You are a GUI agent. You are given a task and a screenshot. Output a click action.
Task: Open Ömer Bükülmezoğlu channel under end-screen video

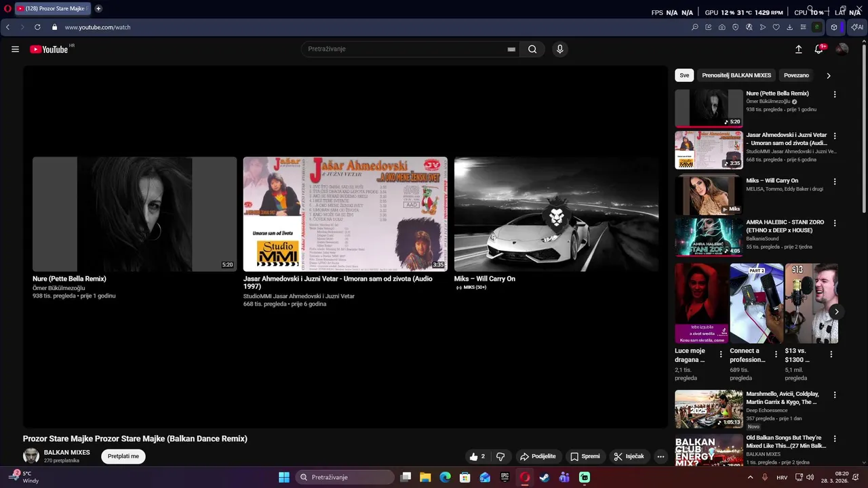(x=59, y=287)
